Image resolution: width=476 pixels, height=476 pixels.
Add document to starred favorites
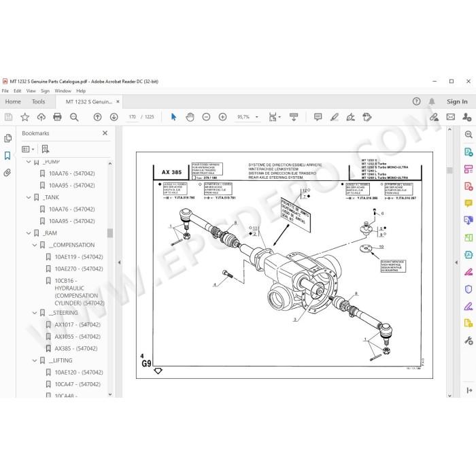pos(25,117)
